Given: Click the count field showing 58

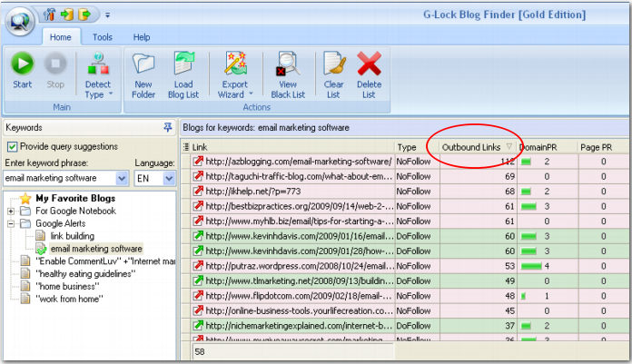Looking at the screenshot, I should (293, 351).
